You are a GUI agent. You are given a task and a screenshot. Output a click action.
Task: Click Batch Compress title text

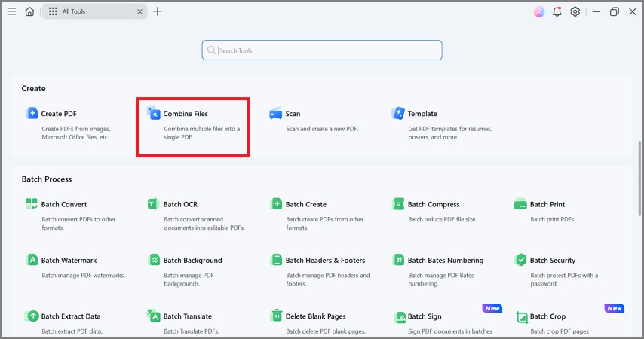[434, 204]
